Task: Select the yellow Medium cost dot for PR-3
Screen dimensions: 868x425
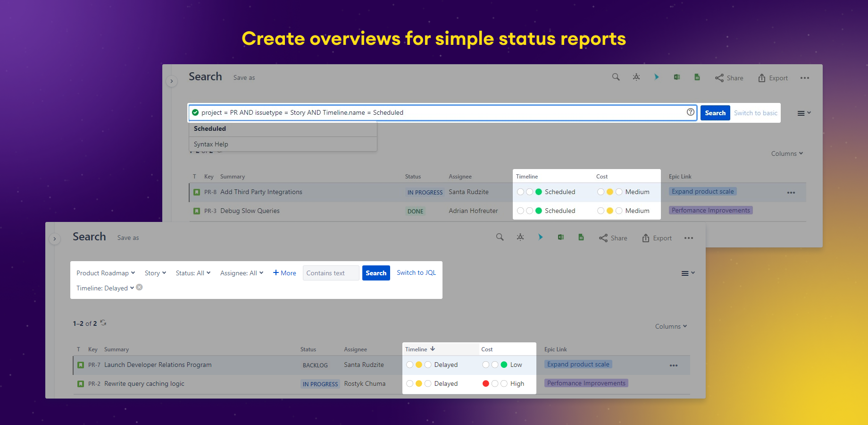Action: (610, 211)
